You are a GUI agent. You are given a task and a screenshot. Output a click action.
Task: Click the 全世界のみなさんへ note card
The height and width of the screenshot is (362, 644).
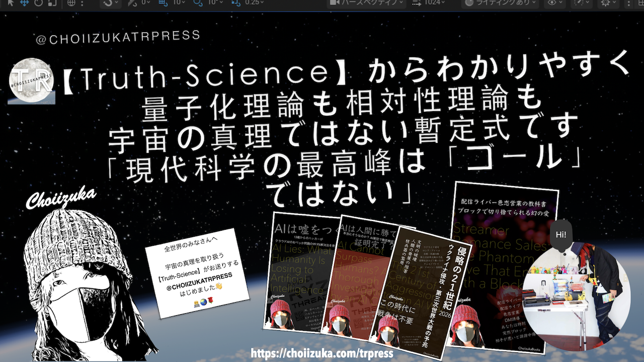tap(198, 273)
